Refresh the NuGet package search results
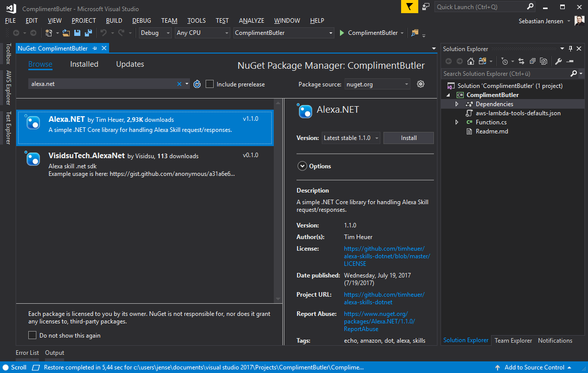The height and width of the screenshot is (373, 588). tap(197, 84)
